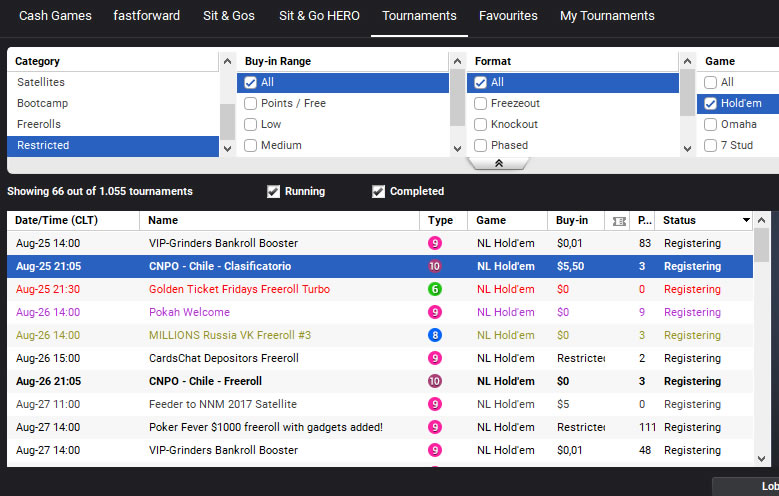Toggle the Running checkbox
This screenshot has width=779, height=496.
tap(274, 192)
